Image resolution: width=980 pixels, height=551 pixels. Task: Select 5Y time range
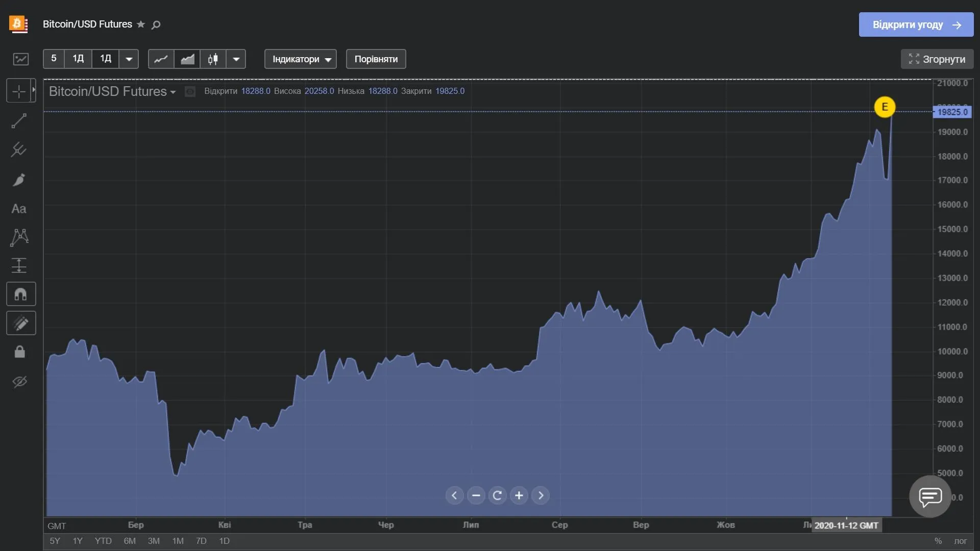pyautogui.click(x=55, y=541)
